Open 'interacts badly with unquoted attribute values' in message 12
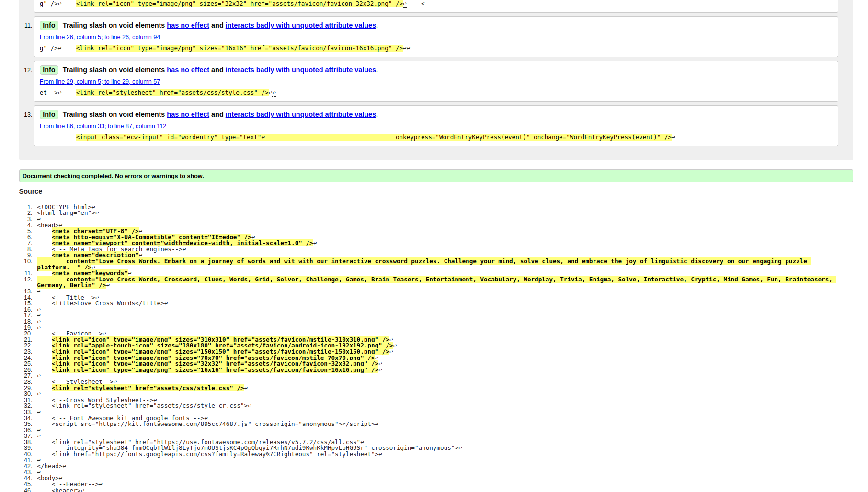 [x=300, y=70]
